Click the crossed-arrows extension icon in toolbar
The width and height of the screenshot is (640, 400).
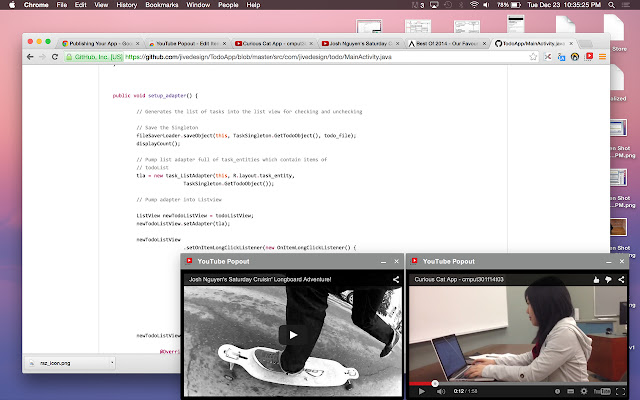tap(548, 57)
